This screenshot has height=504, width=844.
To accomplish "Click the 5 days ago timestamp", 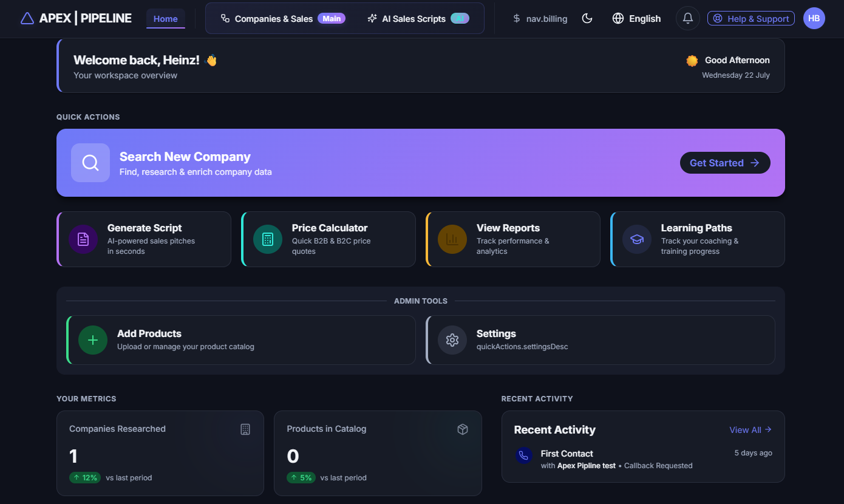I will coord(754,453).
